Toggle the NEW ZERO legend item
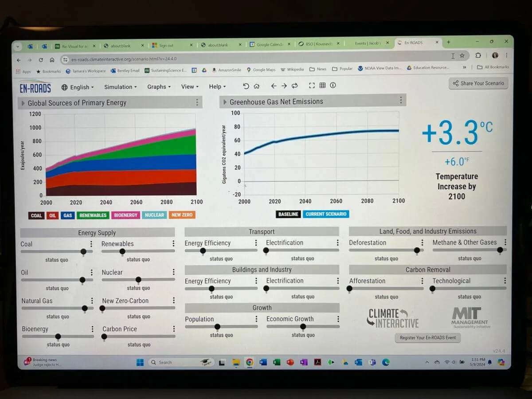Image resolution: width=532 pixels, height=399 pixels. (x=182, y=215)
